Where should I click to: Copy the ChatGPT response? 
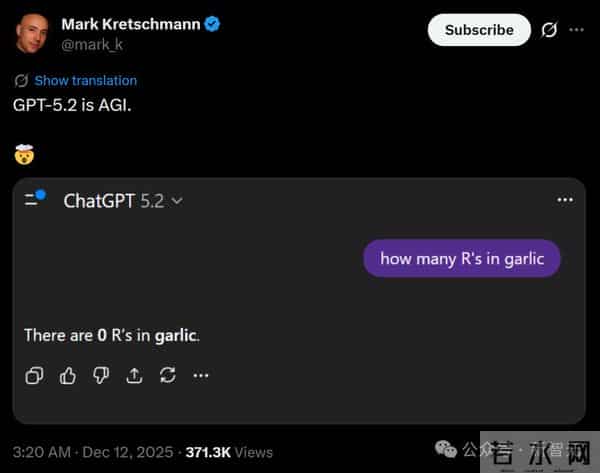[34, 375]
